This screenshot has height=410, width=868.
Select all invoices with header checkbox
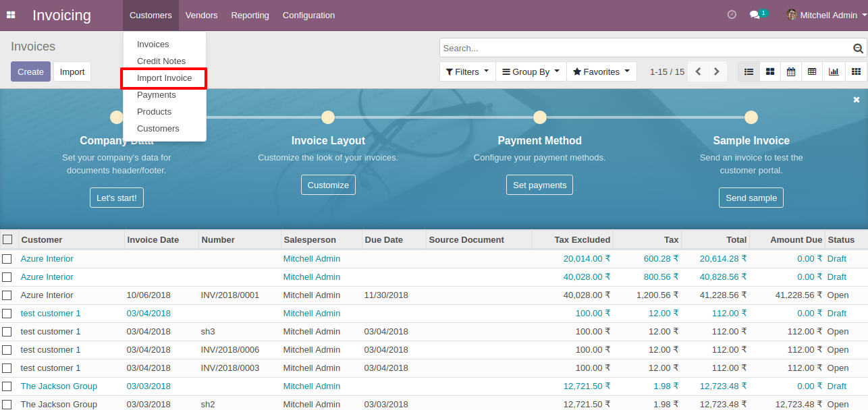[7, 239]
